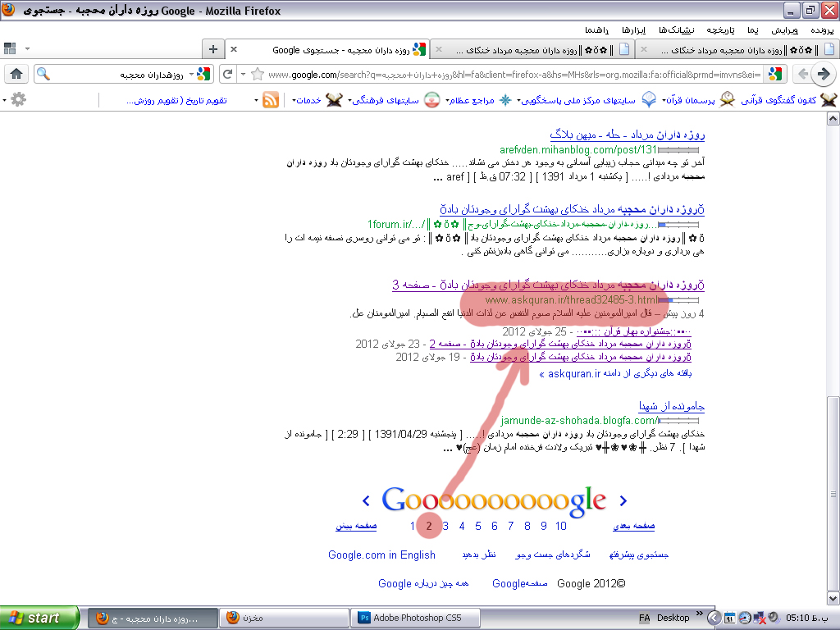
Task: Open جستجوی پیشرفته advanced search link
Action: click(638, 555)
